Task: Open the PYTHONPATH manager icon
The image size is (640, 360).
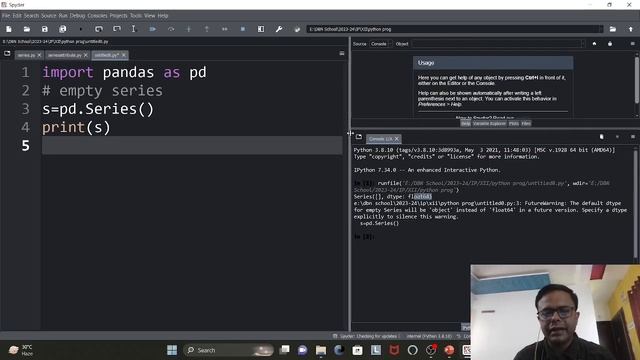Action: pyautogui.click(x=297, y=29)
